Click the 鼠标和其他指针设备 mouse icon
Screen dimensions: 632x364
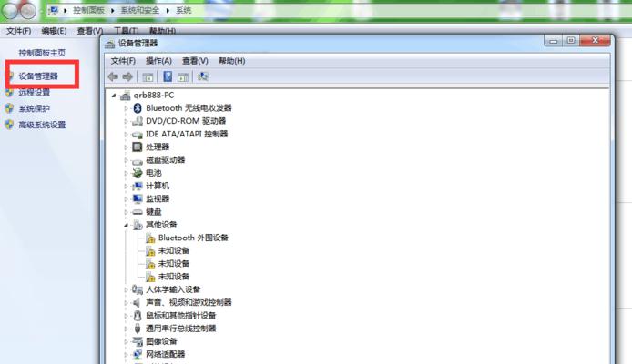coord(138,315)
